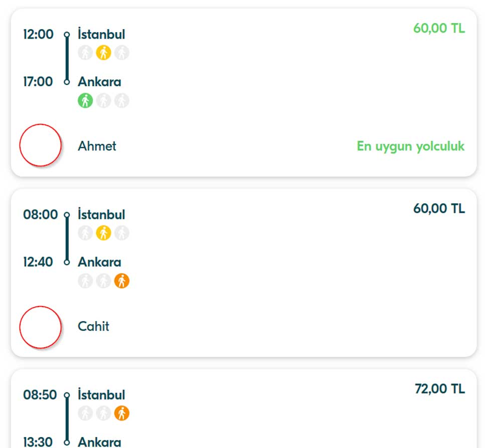Viewport: 489px width, 448px height.
Task: Click first gray walking icon under İstanbul at 12:00
Action: coord(86,53)
